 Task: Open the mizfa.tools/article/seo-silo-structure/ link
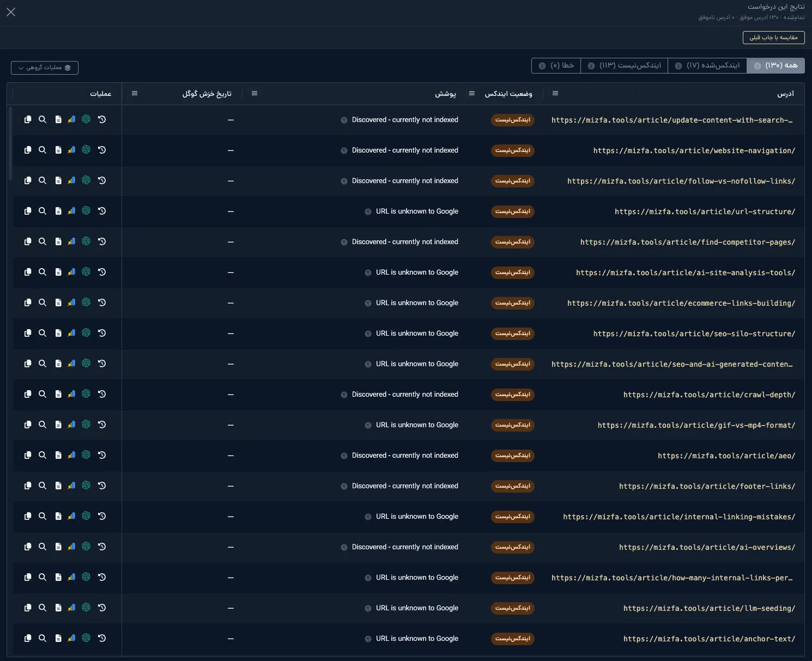(x=694, y=333)
